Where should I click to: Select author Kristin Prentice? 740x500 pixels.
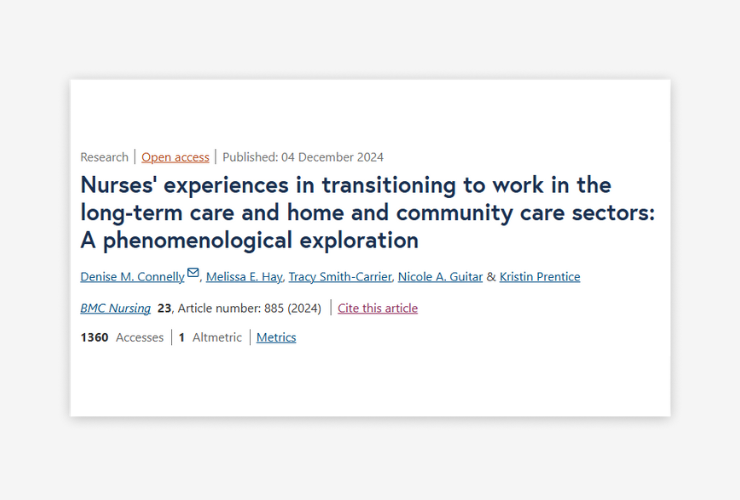pyautogui.click(x=540, y=277)
